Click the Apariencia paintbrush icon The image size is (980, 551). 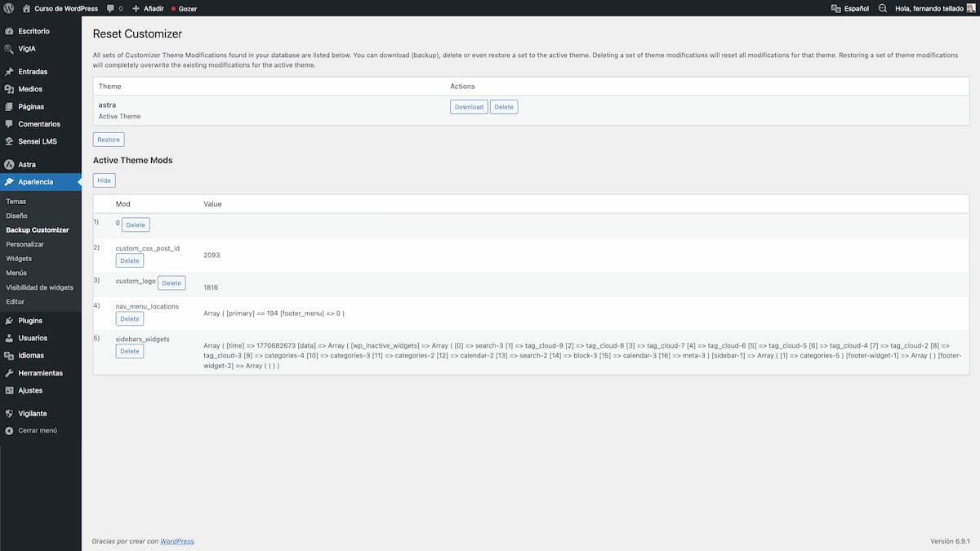9,182
